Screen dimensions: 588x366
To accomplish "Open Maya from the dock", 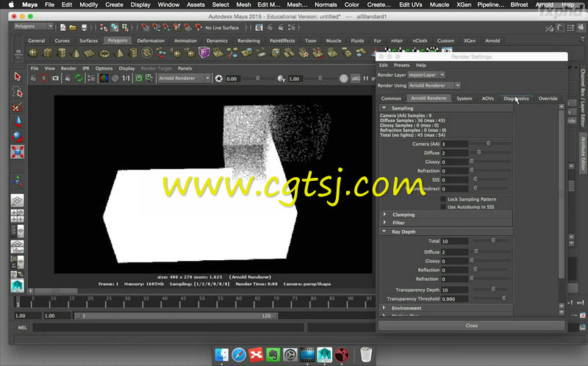I will click(324, 354).
